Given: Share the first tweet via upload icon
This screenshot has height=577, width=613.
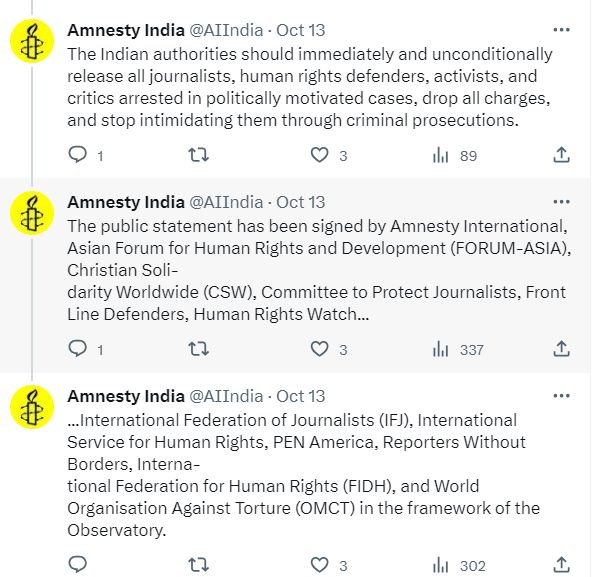Looking at the screenshot, I should point(561,154).
